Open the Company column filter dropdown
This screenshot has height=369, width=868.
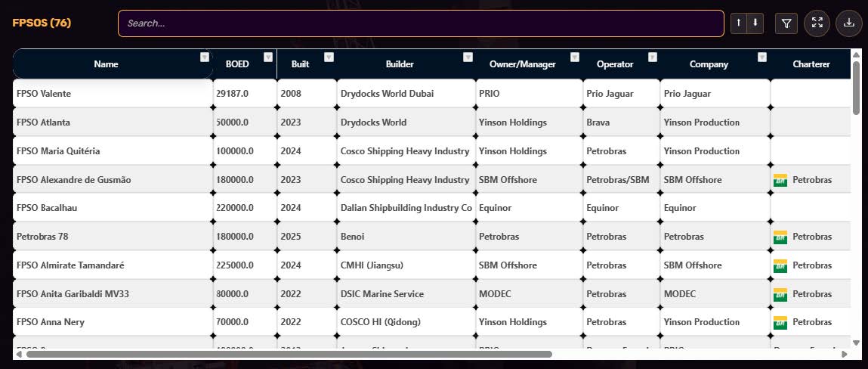tap(762, 57)
